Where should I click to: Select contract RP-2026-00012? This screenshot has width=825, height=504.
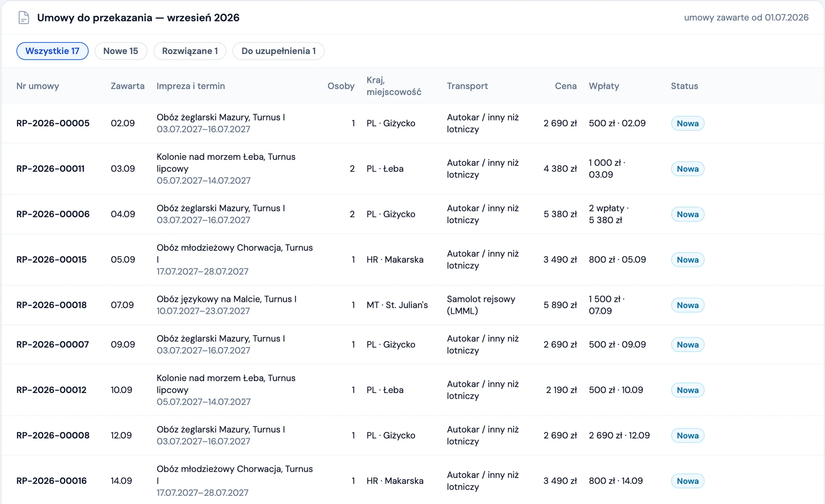click(52, 390)
